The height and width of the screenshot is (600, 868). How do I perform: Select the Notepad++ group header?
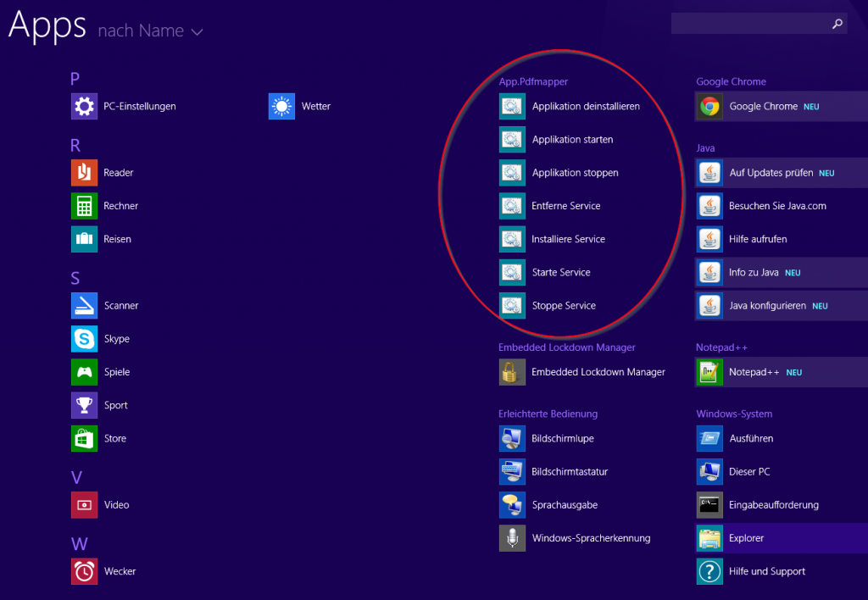(x=721, y=347)
